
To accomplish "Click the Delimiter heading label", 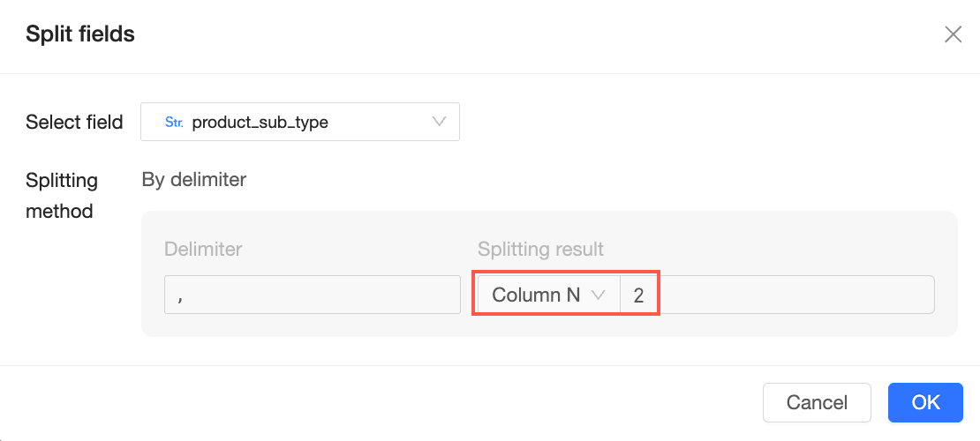I will point(203,249).
